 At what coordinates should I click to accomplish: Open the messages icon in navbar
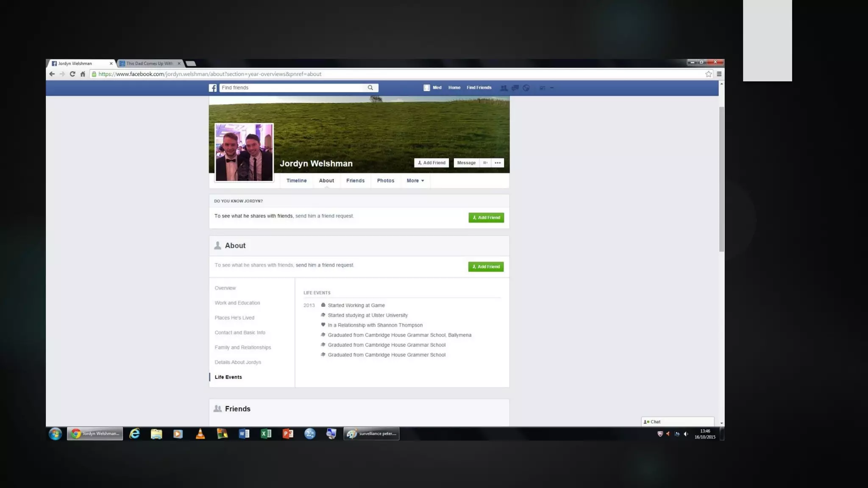click(x=515, y=88)
